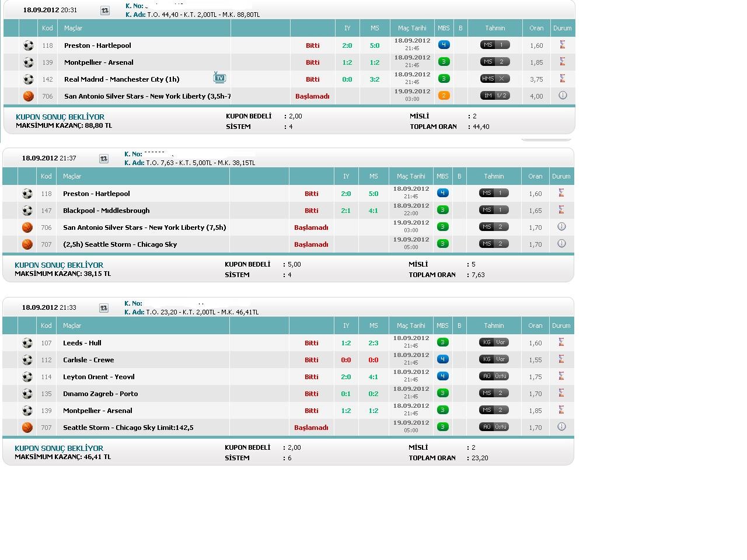Click the soccer ball icon of Blackpool - Middlesbrough
The image size is (747, 560).
tap(27, 211)
